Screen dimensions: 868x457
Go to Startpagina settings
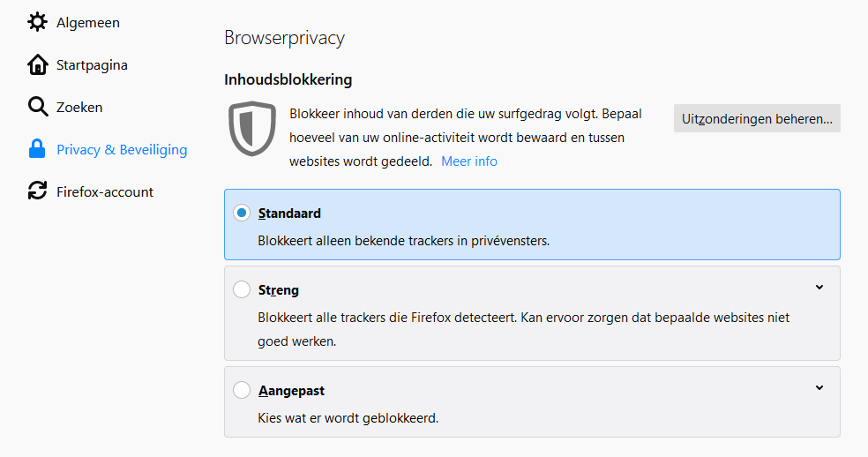click(92, 64)
